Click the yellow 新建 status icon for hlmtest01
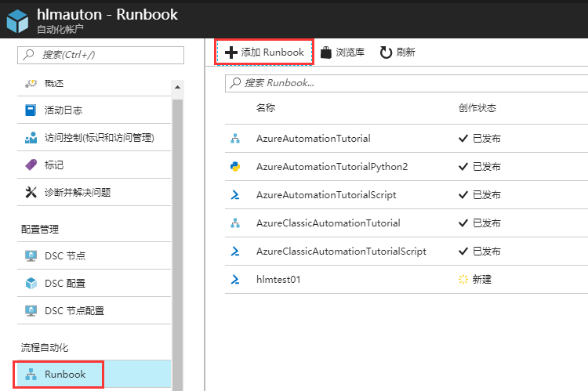The image size is (588, 391). pos(463,279)
